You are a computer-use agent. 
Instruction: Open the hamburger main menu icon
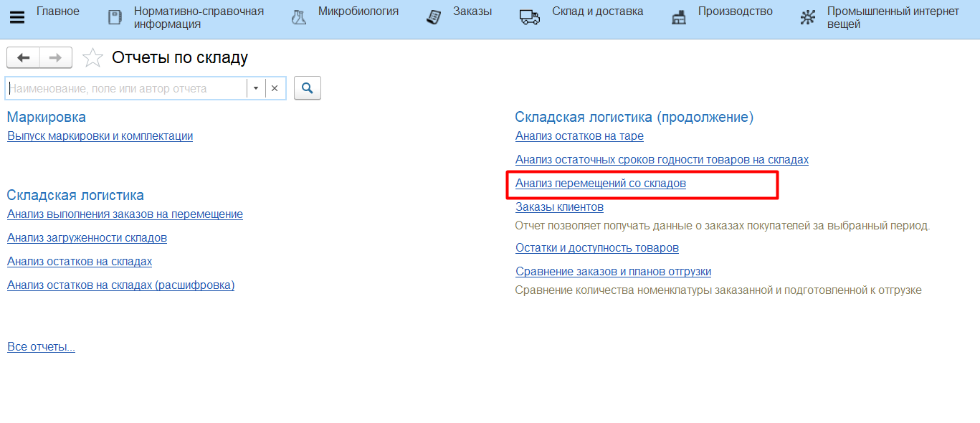tap(16, 17)
